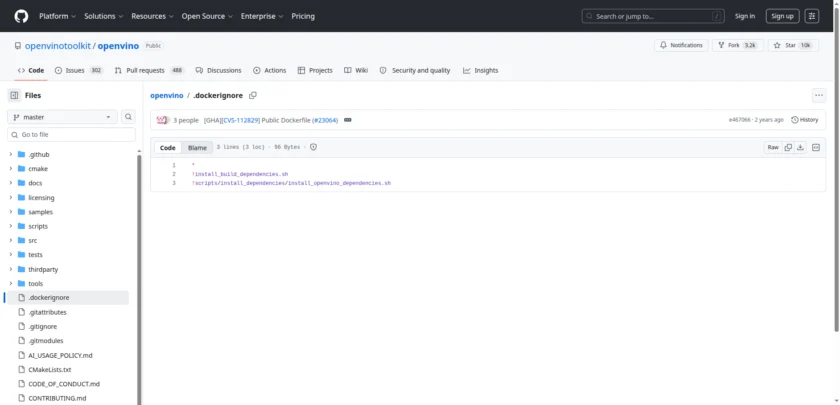The width and height of the screenshot is (840, 405).
Task: Open the Issues tab
Action: (79, 70)
